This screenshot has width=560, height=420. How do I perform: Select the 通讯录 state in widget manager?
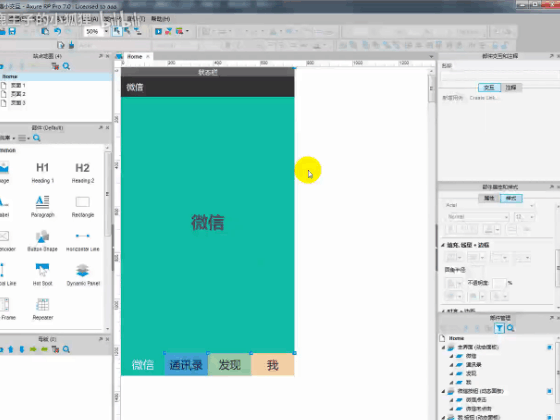(x=474, y=365)
